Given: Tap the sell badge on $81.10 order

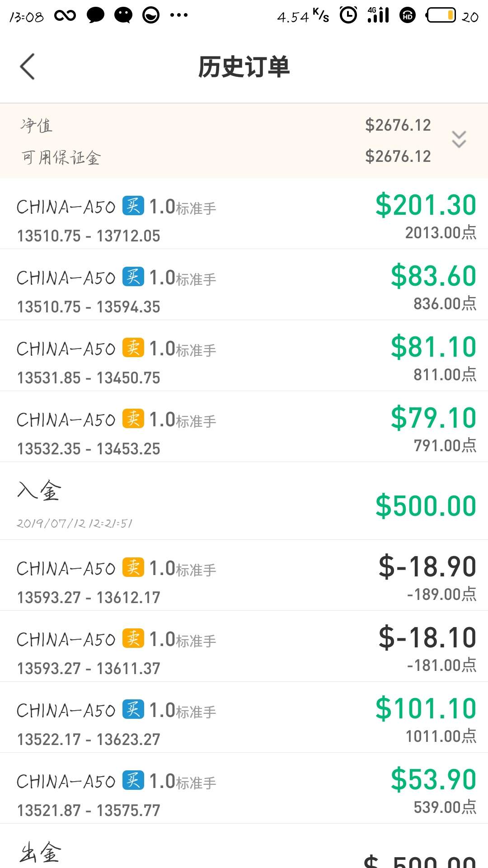Looking at the screenshot, I should coord(133,348).
